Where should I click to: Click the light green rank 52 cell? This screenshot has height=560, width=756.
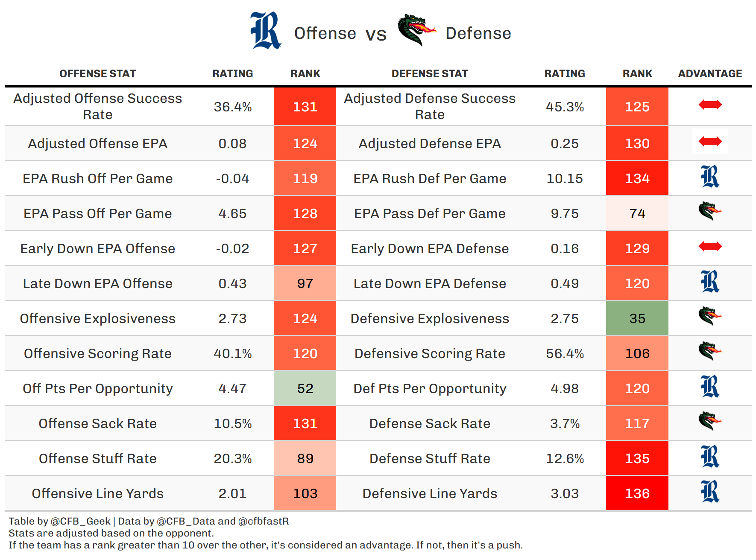305,388
